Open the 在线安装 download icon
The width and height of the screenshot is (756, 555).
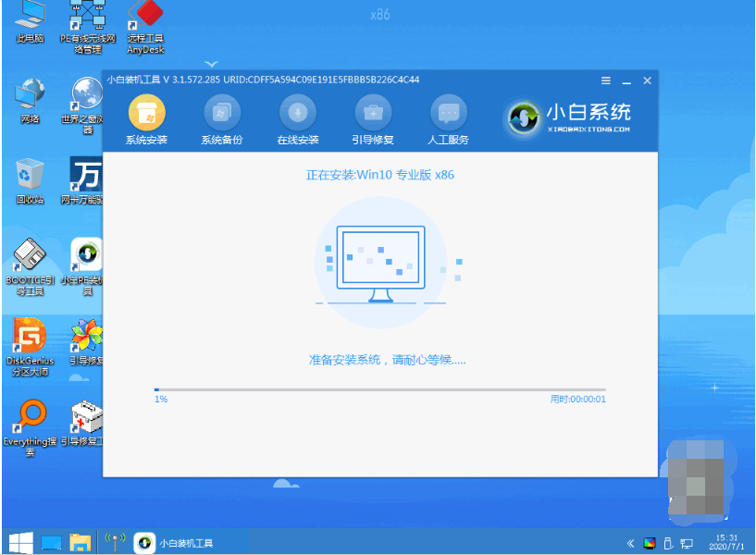[x=297, y=113]
